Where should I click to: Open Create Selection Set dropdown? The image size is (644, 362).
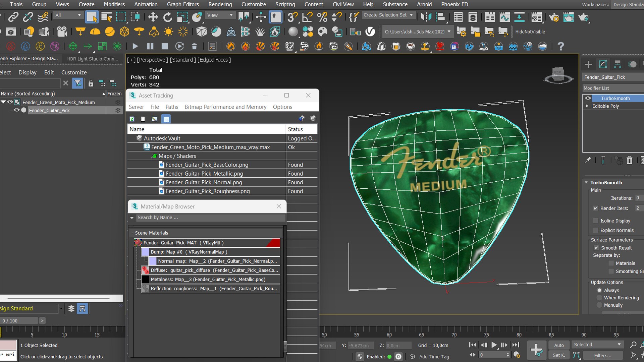click(388, 15)
